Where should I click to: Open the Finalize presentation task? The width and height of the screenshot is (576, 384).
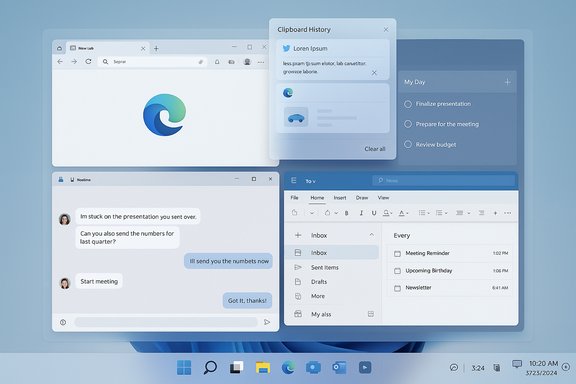tap(443, 104)
